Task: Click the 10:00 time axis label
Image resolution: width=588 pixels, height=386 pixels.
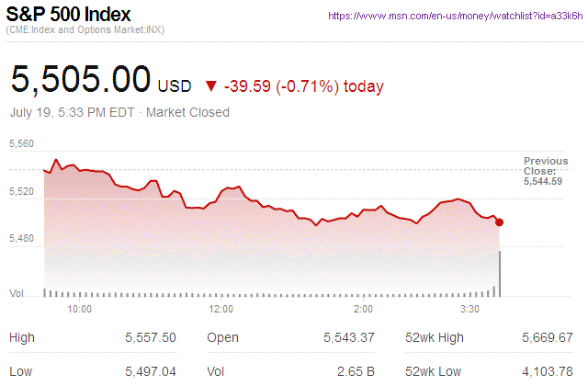Action: point(79,309)
